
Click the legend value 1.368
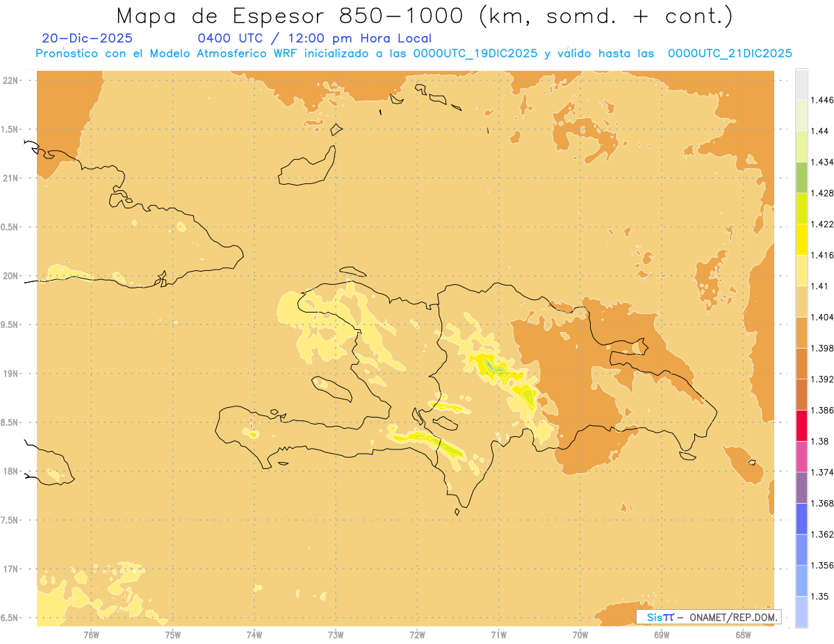click(823, 503)
